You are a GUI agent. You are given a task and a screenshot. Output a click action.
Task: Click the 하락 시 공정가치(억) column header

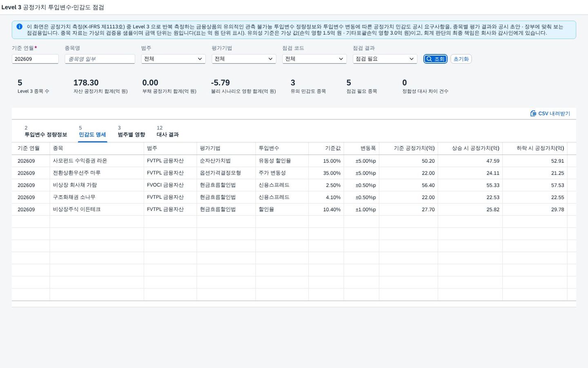535,148
